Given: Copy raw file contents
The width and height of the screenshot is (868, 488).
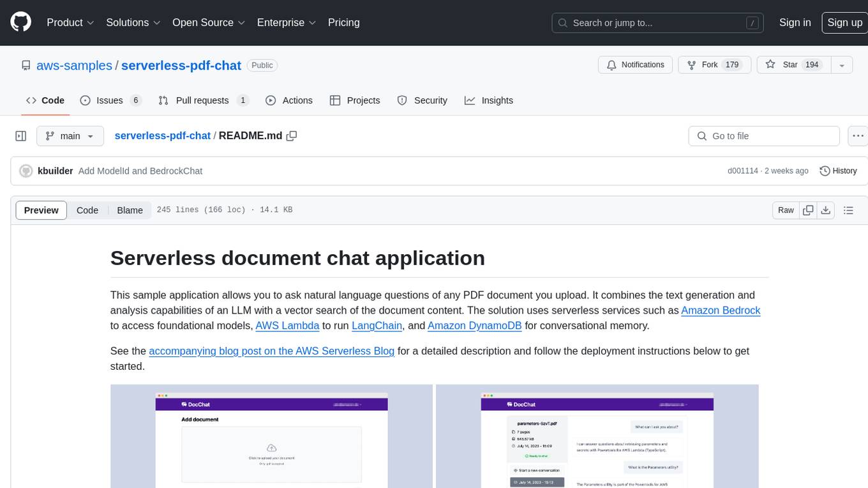Looking at the screenshot, I should tap(808, 210).
